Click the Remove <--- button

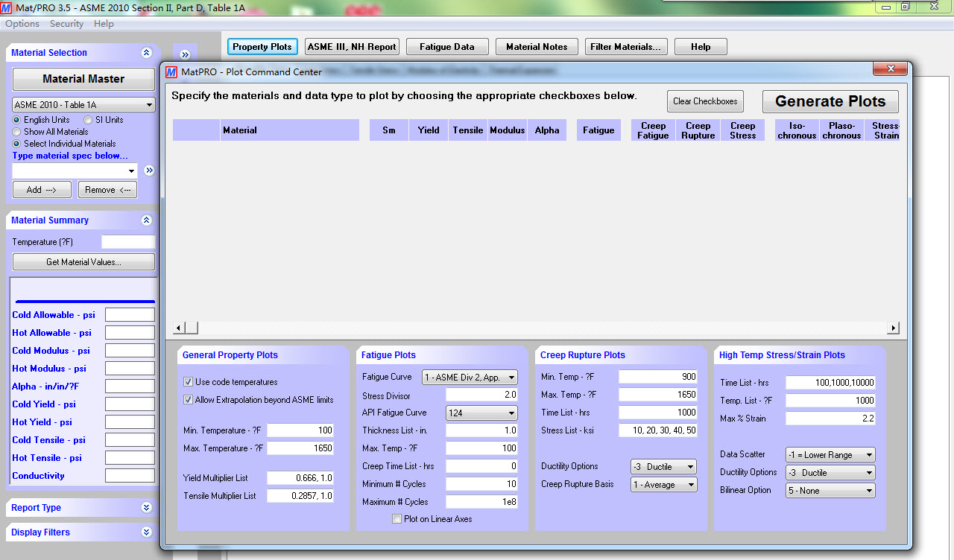point(107,190)
